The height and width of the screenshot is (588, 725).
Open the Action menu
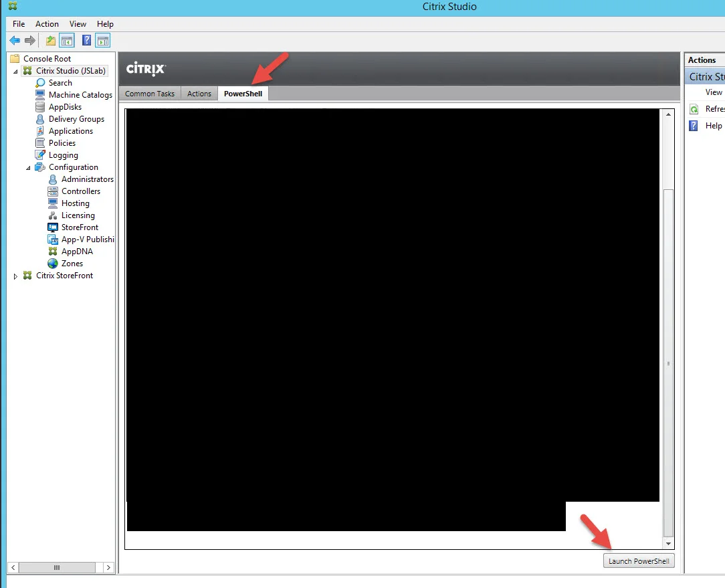[x=47, y=24]
